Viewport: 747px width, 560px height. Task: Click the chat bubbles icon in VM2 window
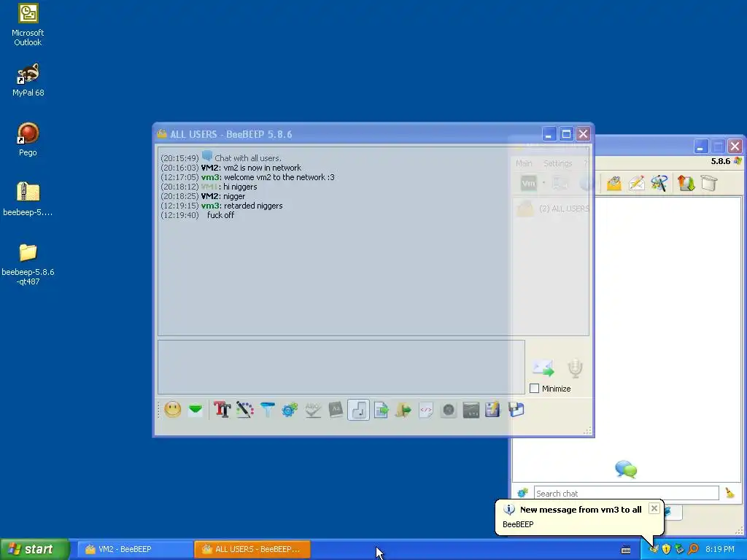pyautogui.click(x=626, y=470)
